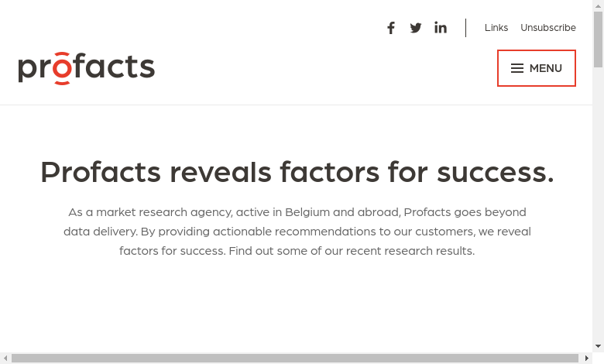Viewport: 604px width, 364px height.
Task: Open the Profacts Twitter profile icon
Action: point(416,28)
